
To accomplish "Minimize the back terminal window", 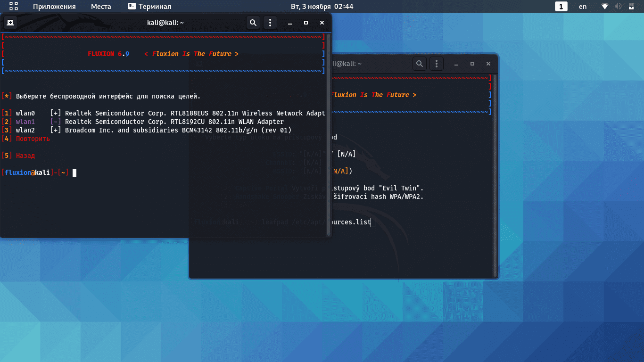I will (456, 64).
